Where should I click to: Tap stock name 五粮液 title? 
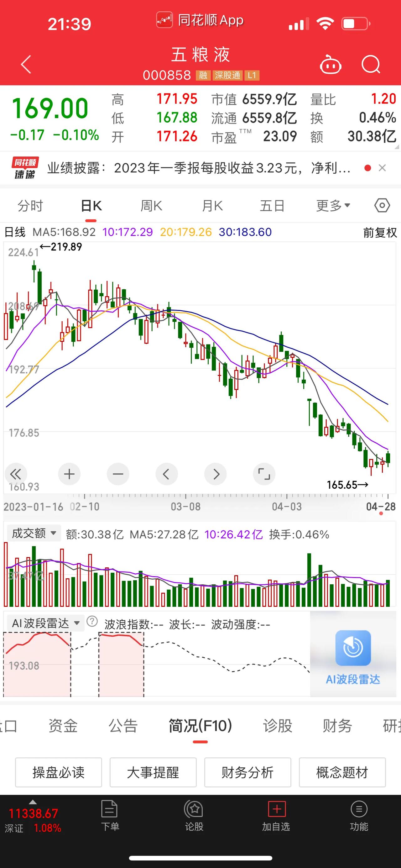tap(201, 55)
